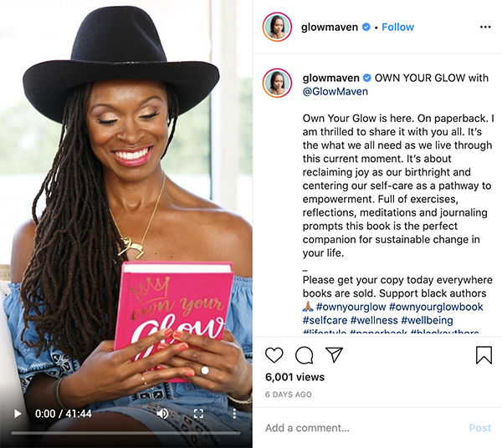Follow the glowmaven account
This screenshot has width=502, height=448.
[397, 28]
